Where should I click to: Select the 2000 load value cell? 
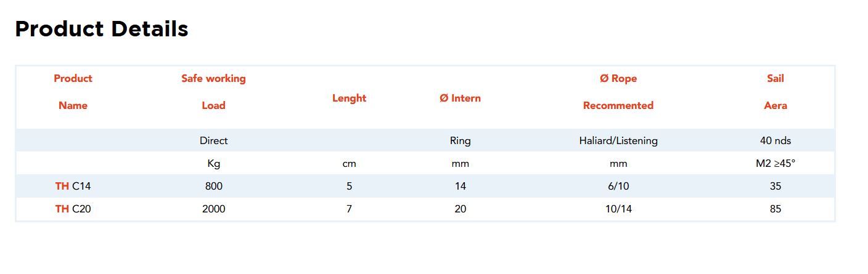tap(213, 209)
